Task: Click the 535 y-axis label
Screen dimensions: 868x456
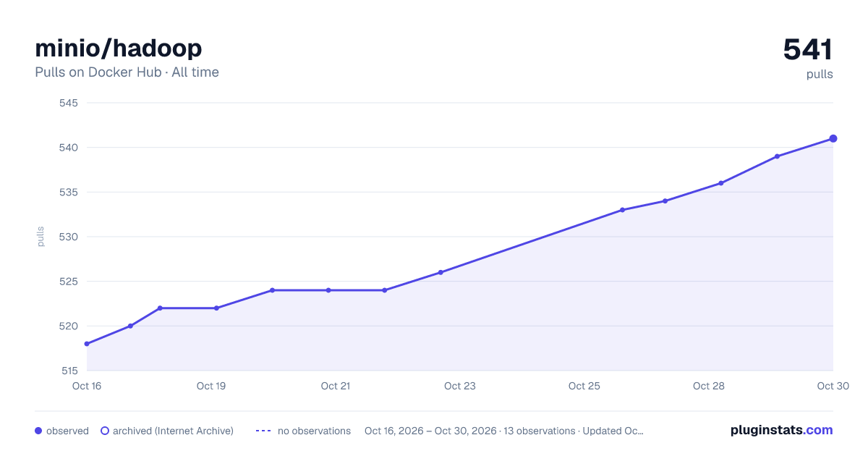Action: tap(69, 193)
